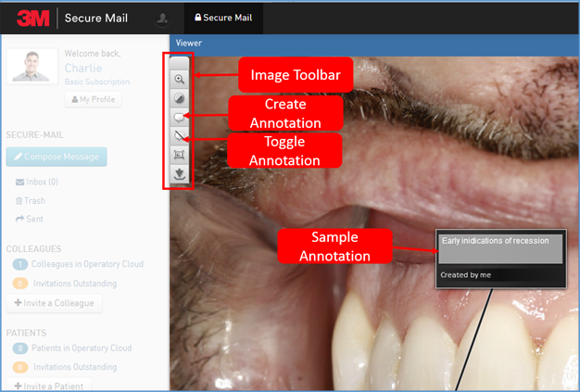View colleague Invitations Outstanding
The width and height of the screenshot is (580, 392).
[x=65, y=284]
